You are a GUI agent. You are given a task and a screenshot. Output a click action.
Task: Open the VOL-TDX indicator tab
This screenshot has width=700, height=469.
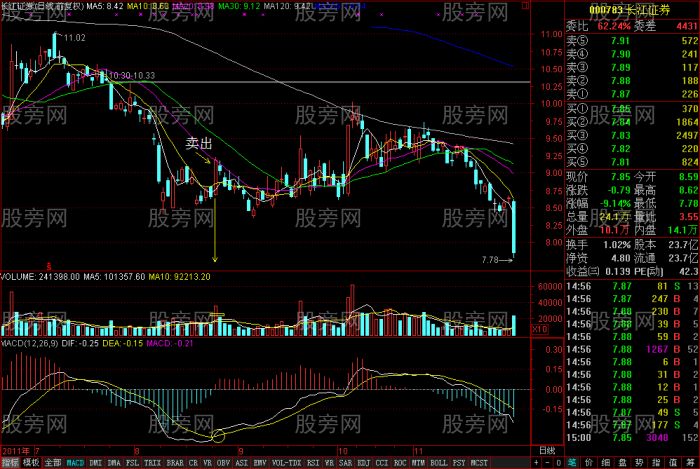coord(286,463)
